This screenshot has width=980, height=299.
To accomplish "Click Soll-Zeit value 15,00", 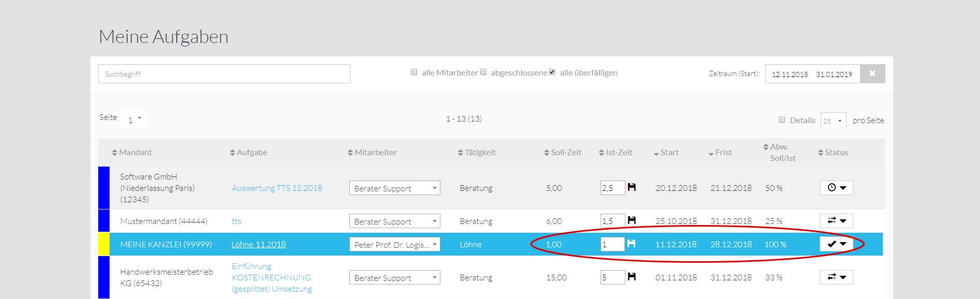I will click(x=556, y=277).
